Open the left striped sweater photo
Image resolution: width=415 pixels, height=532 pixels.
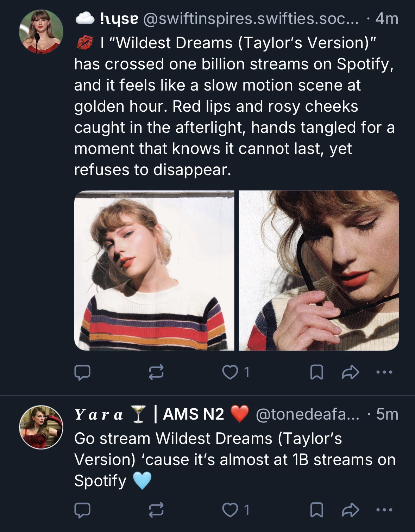click(154, 271)
